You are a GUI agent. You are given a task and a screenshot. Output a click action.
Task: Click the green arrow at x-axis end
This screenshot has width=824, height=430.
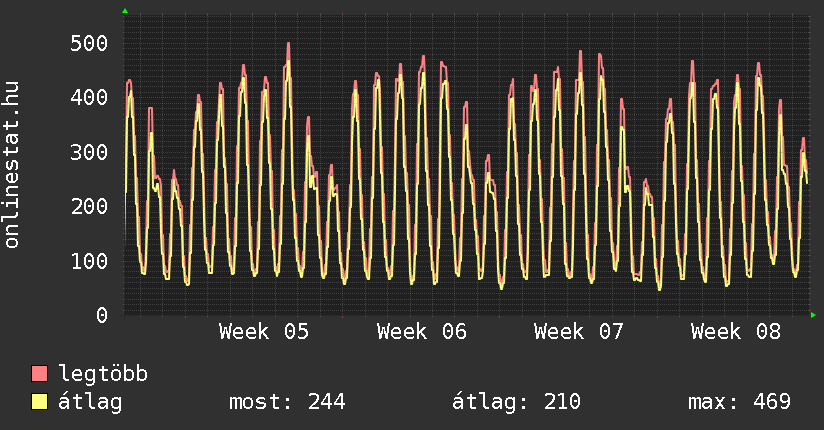pos(814,315)
